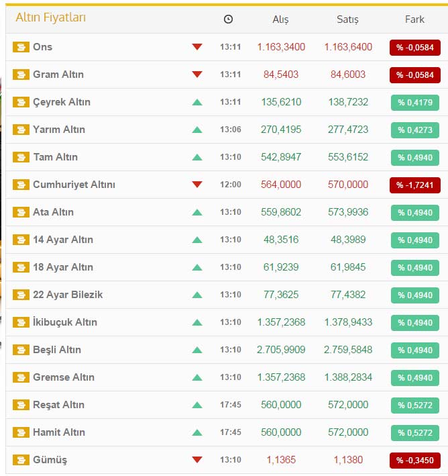Open the Ata Altın details link
The width and height of the screenshot is (448, 476).
tap(53, 212)
